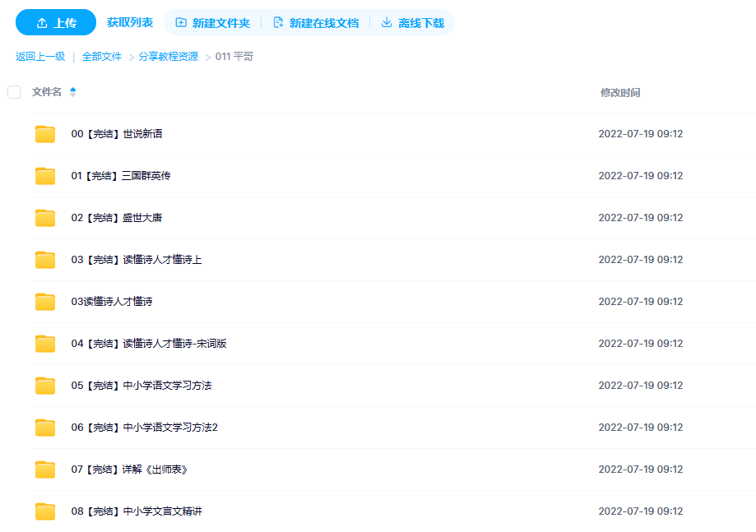Click the 离线下载 download icon
Screen dimensions: 756x532
[x=385, y=23]
